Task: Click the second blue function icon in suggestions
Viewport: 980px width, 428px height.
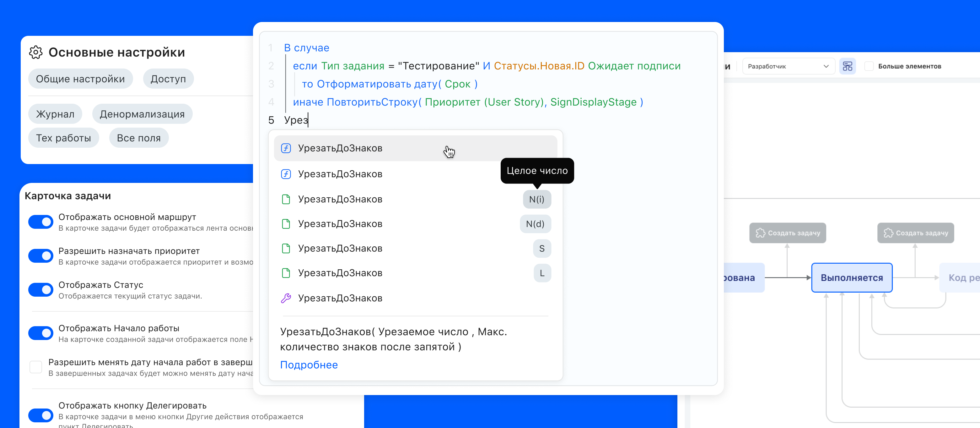Action: pos(285,174)
